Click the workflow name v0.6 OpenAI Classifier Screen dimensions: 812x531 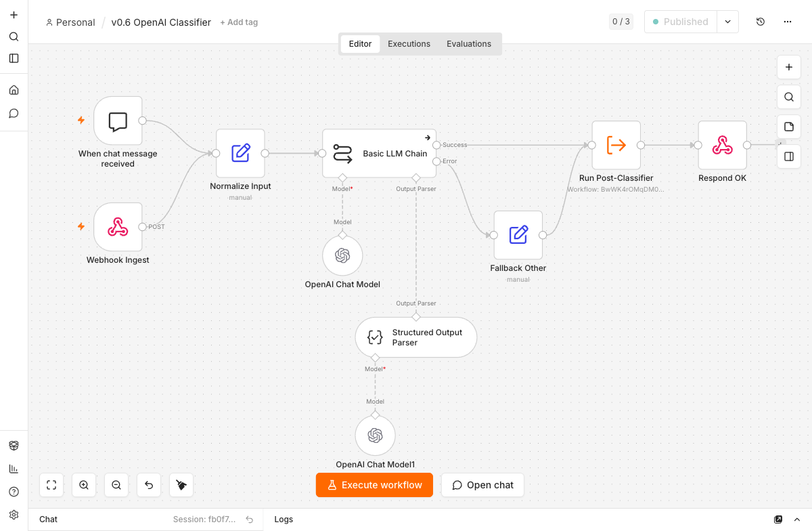[x=161, y=22]
